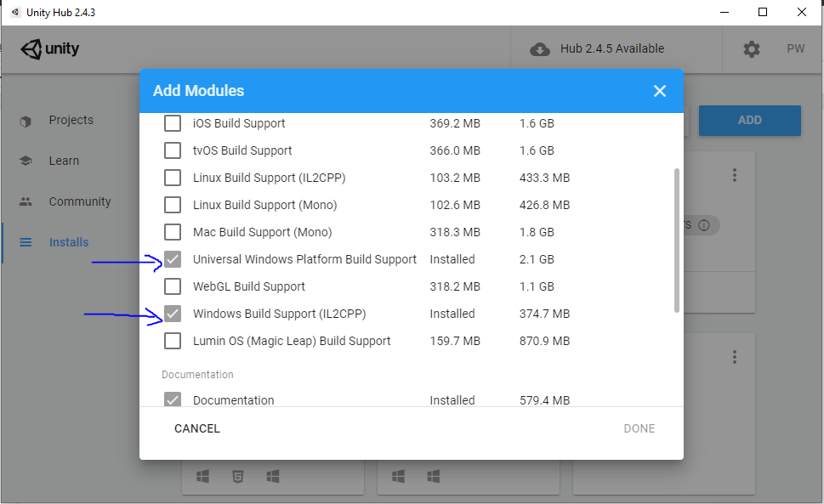Click the 'WebGL Build Support' label
Screen dimensions: 824x504
click(248, 286)
